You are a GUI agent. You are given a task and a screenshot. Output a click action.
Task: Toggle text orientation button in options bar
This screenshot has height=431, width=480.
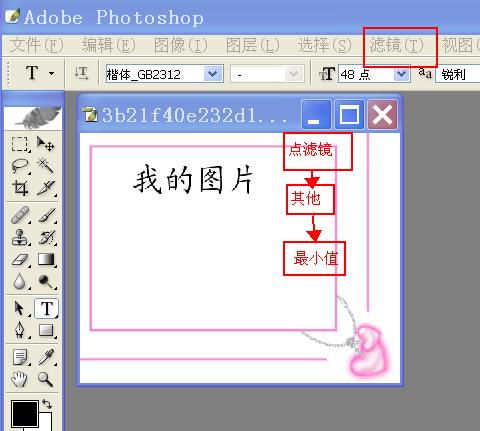tap(81, 73)
